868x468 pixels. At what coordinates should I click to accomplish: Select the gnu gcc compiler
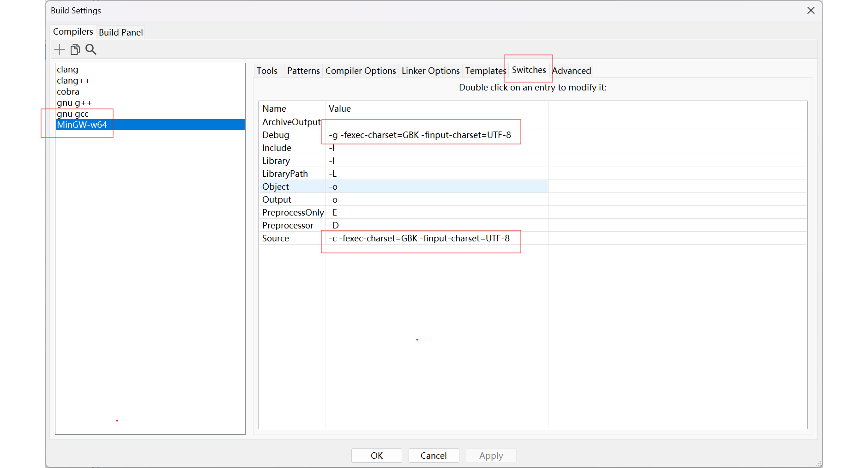click(x=150, y=114)
